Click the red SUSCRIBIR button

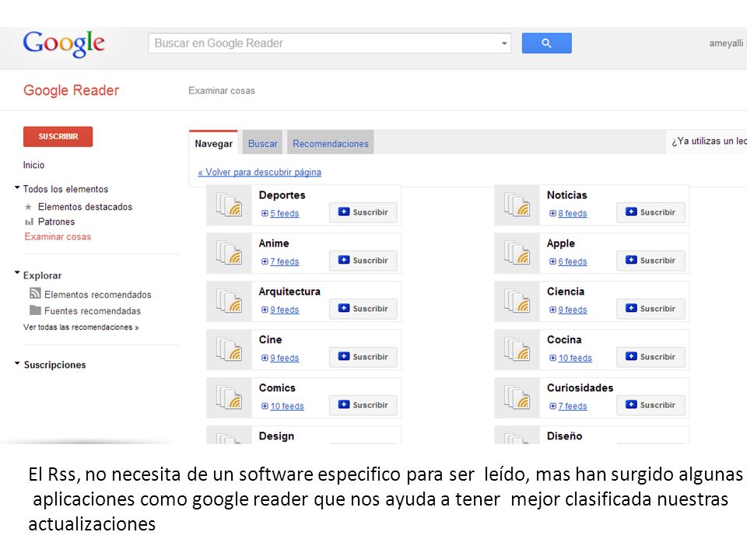click(x=58, y=137)
